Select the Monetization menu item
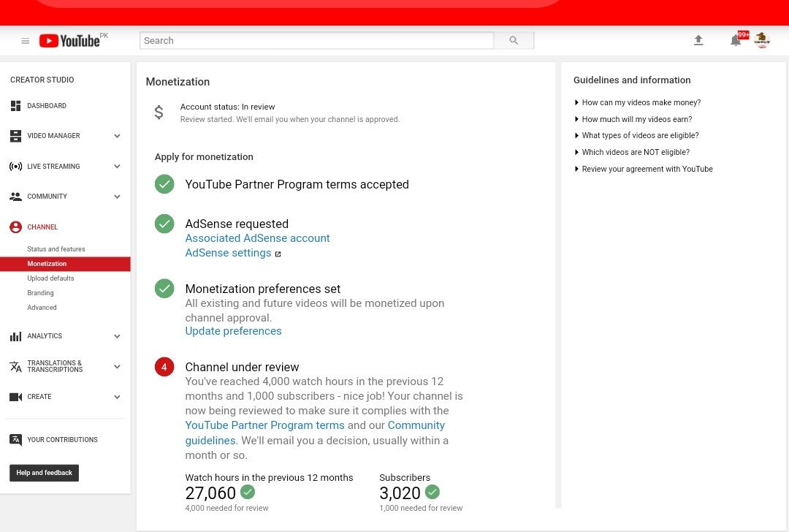Viewport: 789px width, 532px height. pos(66,264)
